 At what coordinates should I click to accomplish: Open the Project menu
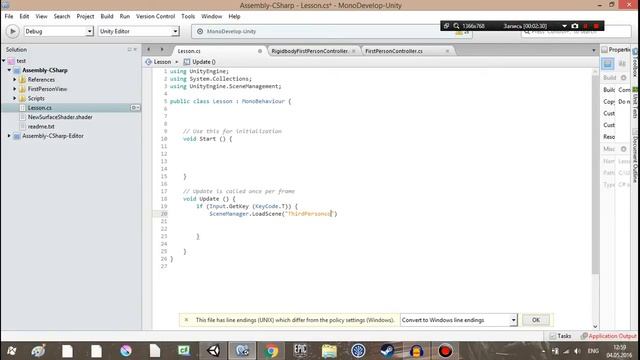(85, 16)
